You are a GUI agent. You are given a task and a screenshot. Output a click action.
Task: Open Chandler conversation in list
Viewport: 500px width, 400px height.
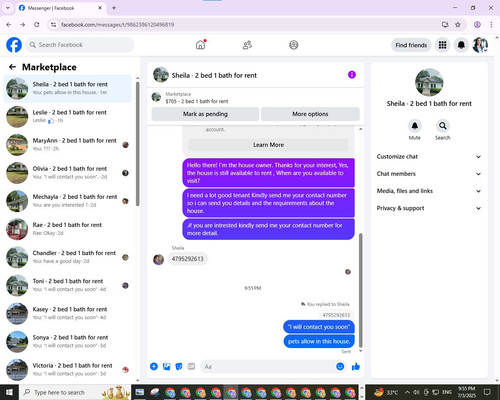tap(68, 257)
